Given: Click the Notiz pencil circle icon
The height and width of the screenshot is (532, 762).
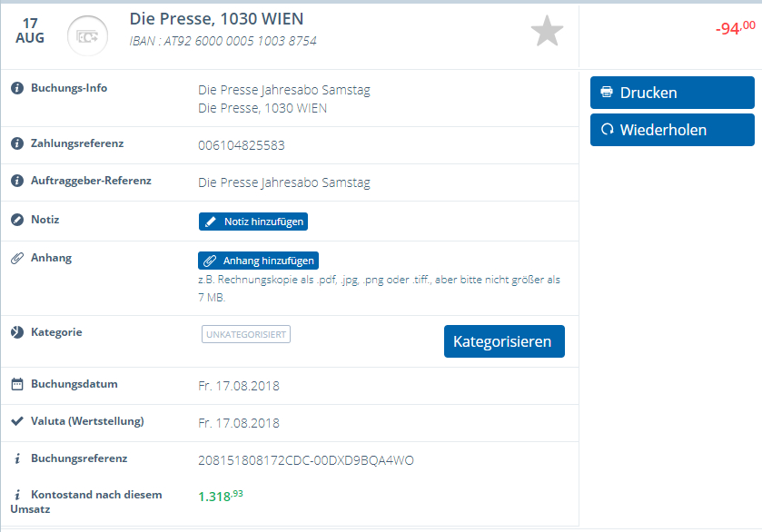Looking at the screenshot, I should click(17, 220).
